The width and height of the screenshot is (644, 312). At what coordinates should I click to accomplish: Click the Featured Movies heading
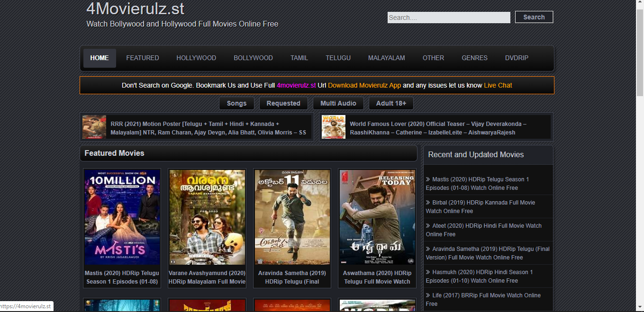[x=114, y=153]
